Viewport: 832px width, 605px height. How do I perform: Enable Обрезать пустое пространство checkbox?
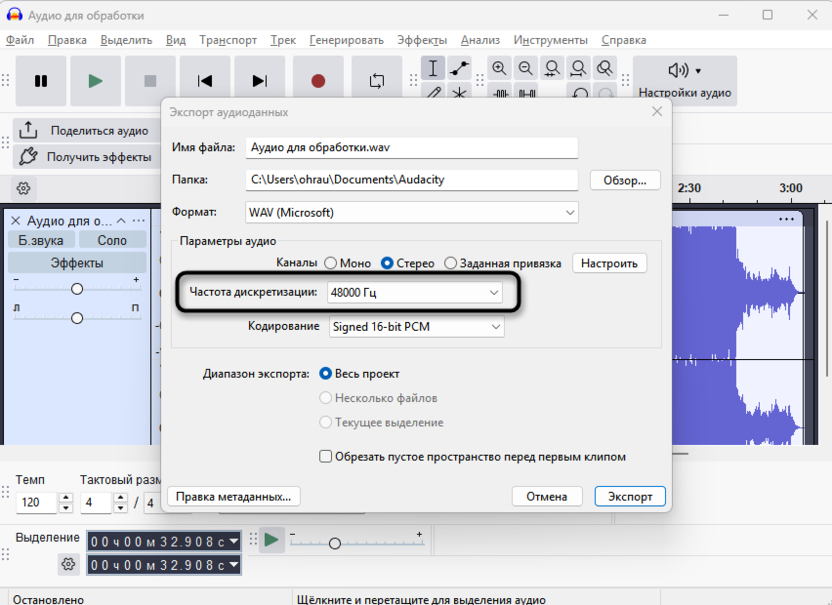click(325, 456)
